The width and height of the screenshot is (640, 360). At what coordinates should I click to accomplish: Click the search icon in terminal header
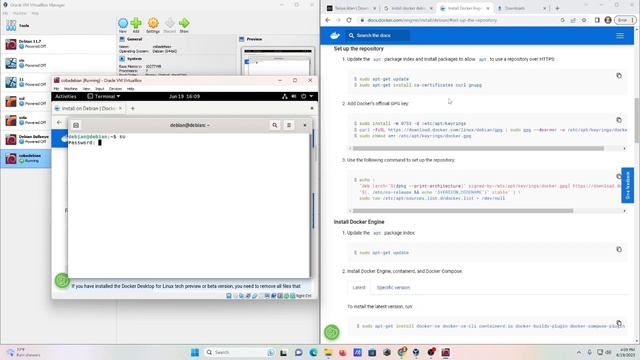pyautogui.click(x=275, y=125)
